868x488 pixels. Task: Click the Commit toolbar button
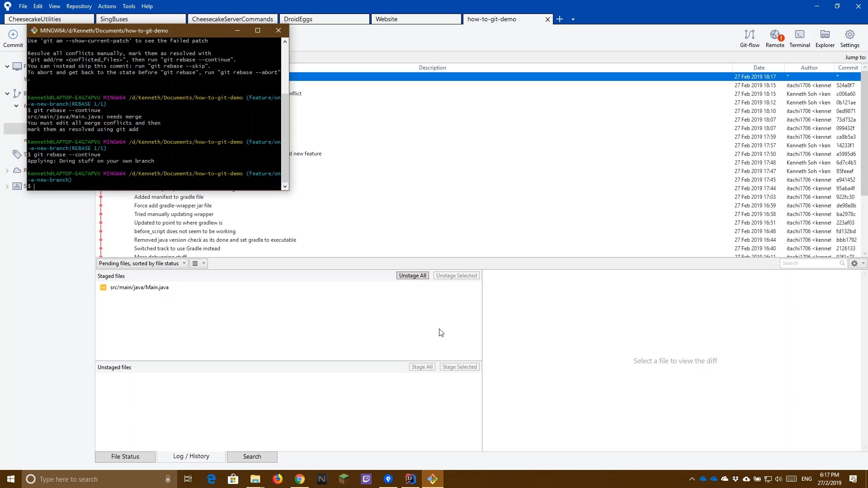(x=13, y=38)
